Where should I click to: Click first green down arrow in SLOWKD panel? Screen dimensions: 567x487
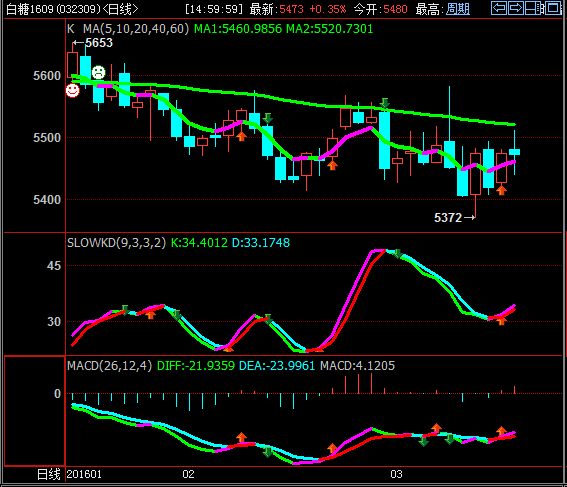(x=125, y=310)
